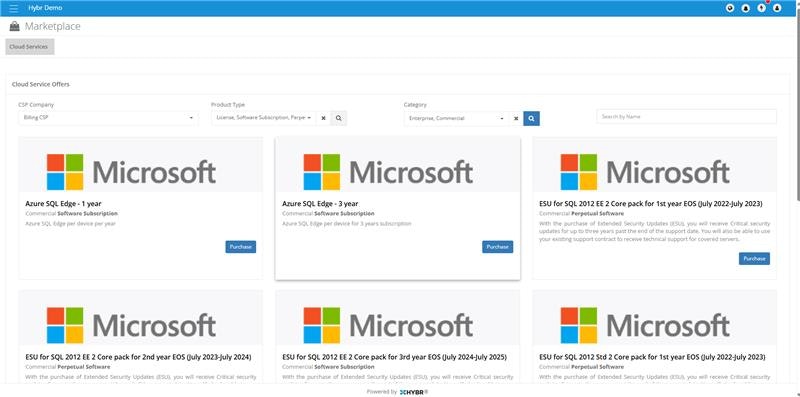Image resolution: width=800 pixels, height=397 pixels.
Task: Click HYBR logo in Powered by footer
Action: (414, 392)
